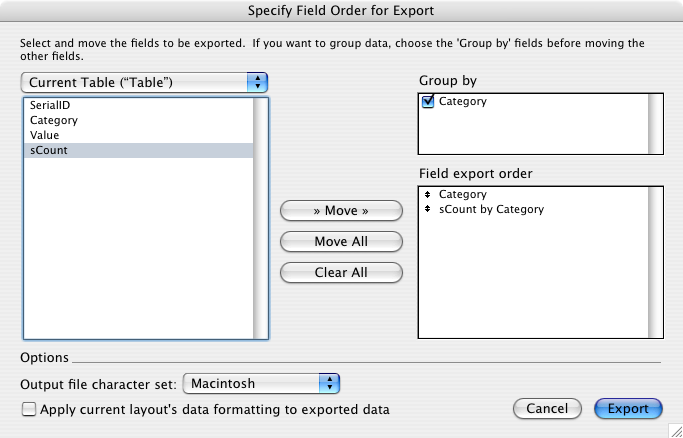Click the window resize grip corner icon
Screen dimensions: 683x438
674,430
